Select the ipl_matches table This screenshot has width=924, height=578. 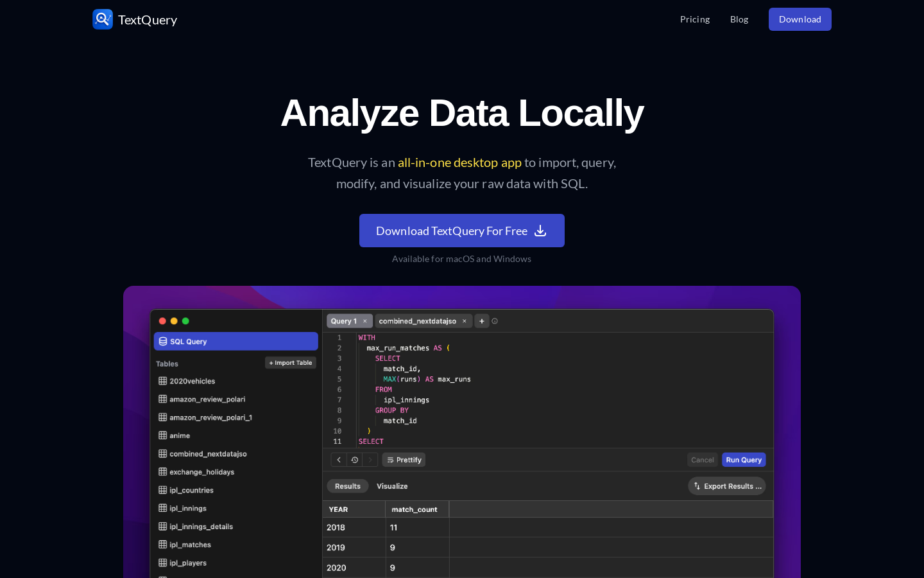pyautogui.click(x=190, y=545)
